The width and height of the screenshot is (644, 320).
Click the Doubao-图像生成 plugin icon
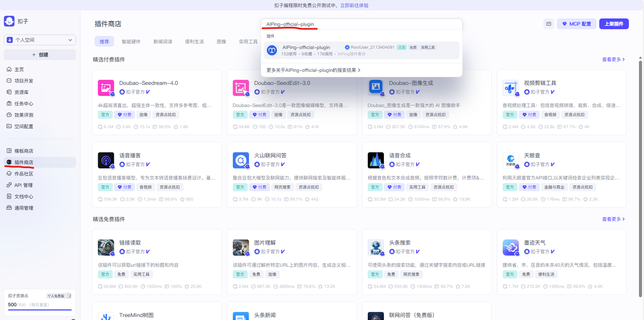[376, 88]
